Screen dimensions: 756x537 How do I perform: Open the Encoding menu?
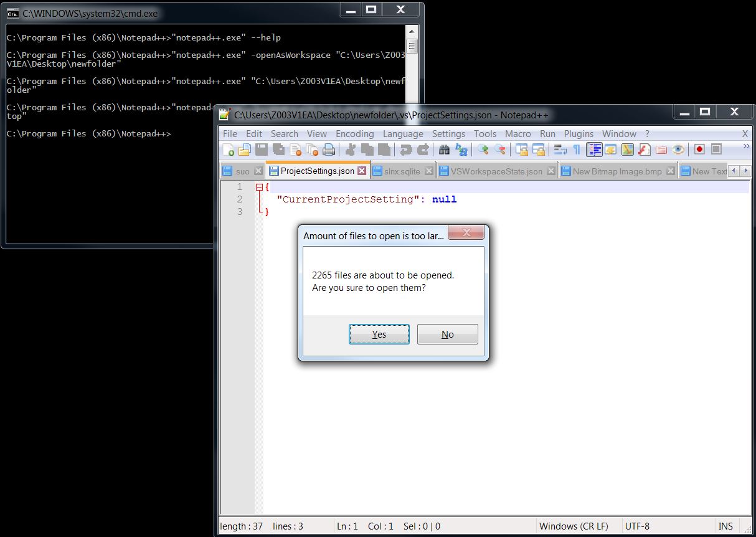(354, 133)
